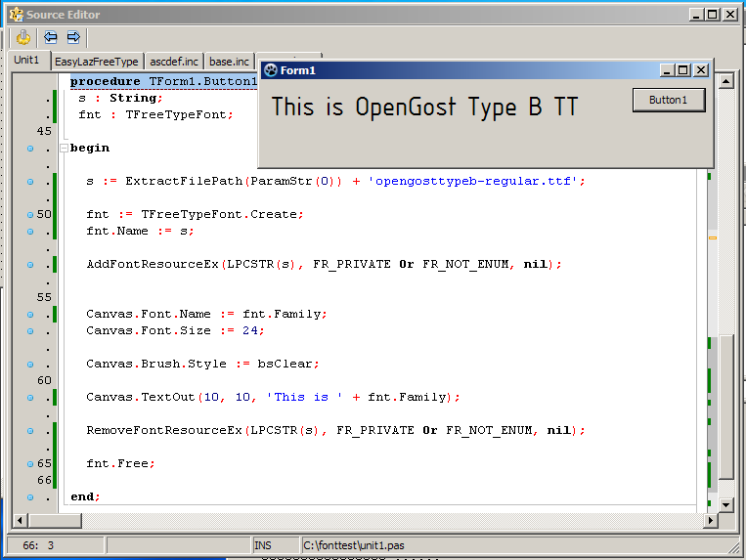Image resolution: width=746 pixels, height=560 pixels.
Task: Click the Source Editor title bar icon
Action: click(x=15, y=15)
